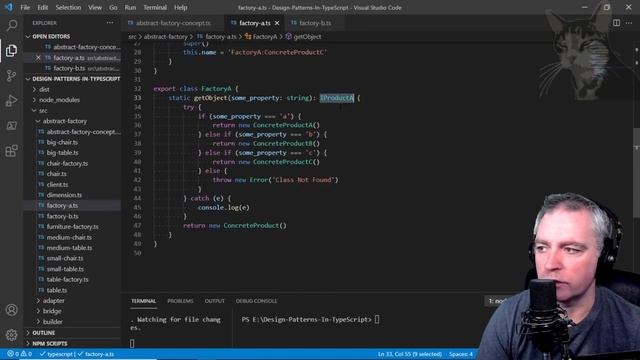Open the View menu
The image size is (640, 360).
95,7
